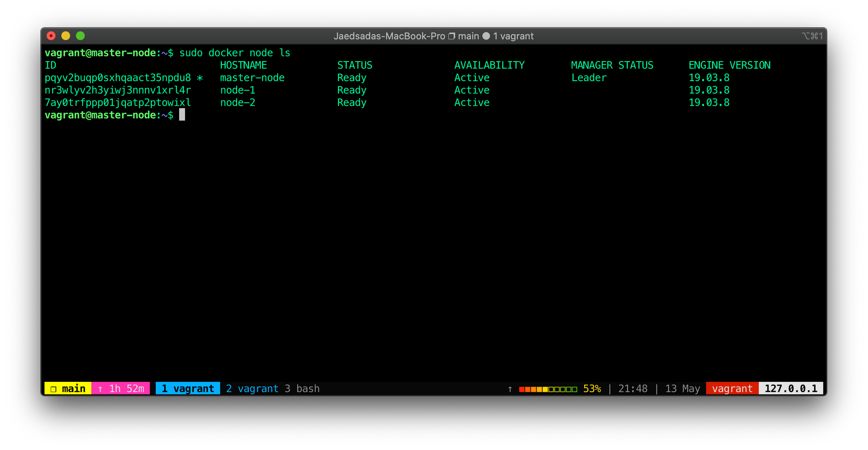Click the 'node-2' hostname cell
This screenshot has width=868, height=450.
point(237,103)
